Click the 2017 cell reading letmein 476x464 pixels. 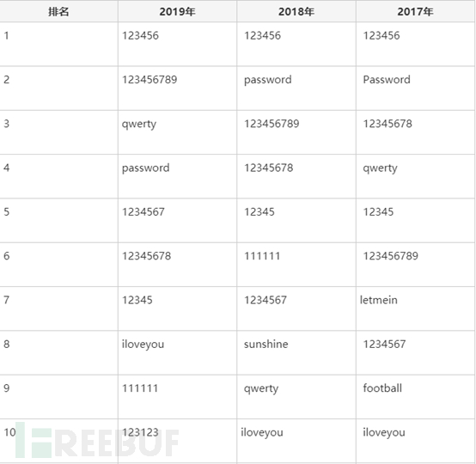coord(415,308)
